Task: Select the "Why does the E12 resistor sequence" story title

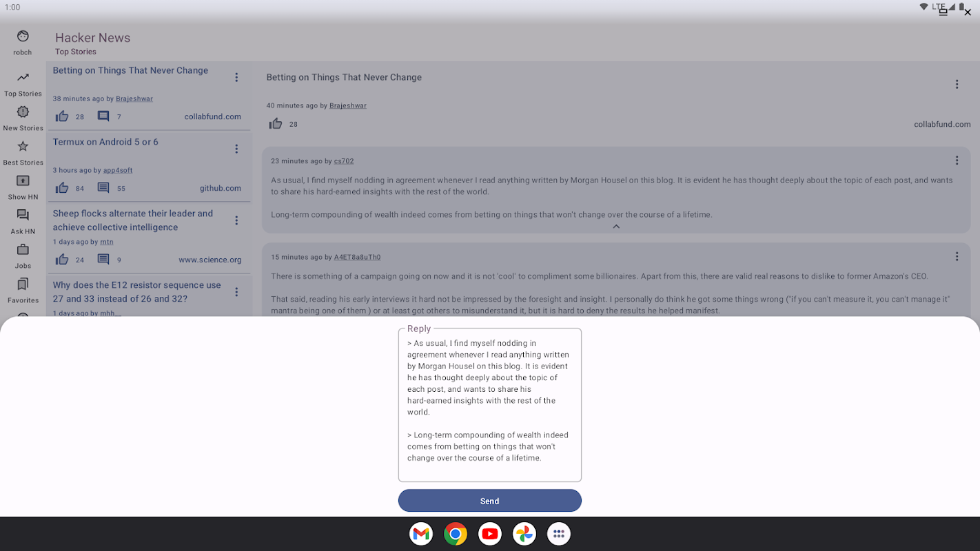Action: [x=137, y=292]
